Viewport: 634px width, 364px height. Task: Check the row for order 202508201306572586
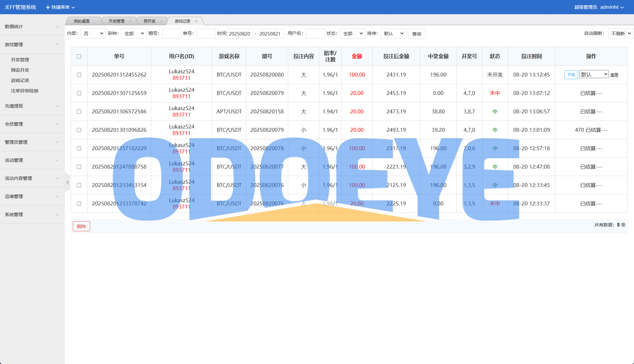79,111
